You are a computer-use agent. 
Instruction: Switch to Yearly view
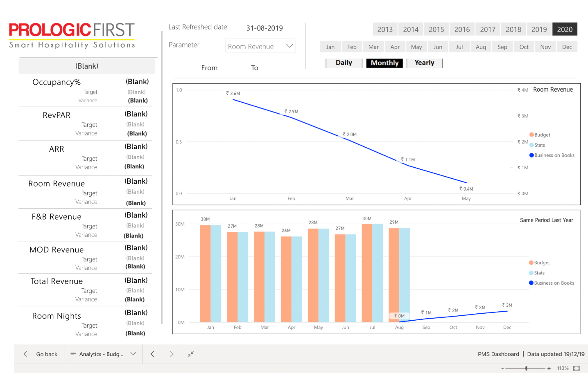point(424,63)
